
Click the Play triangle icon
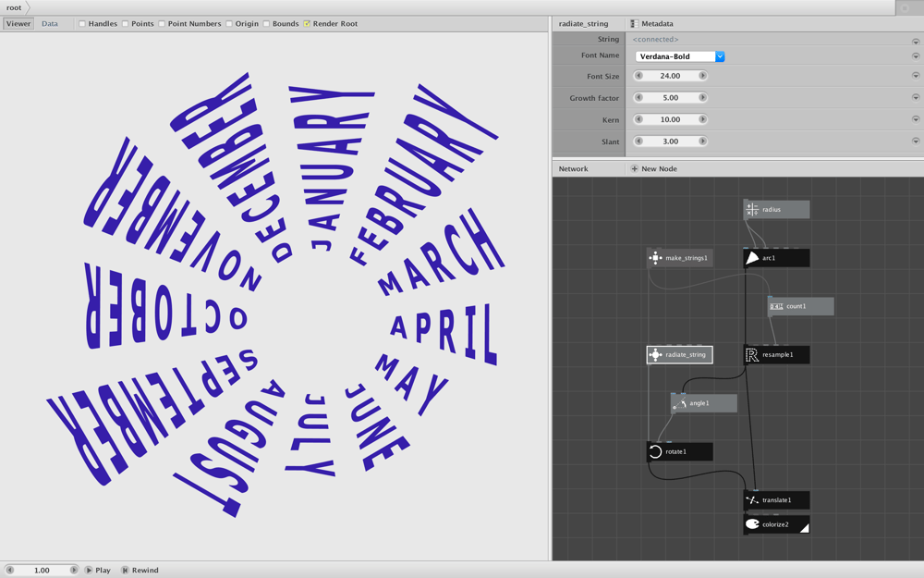pyautogui.click(x=89, y=570)
